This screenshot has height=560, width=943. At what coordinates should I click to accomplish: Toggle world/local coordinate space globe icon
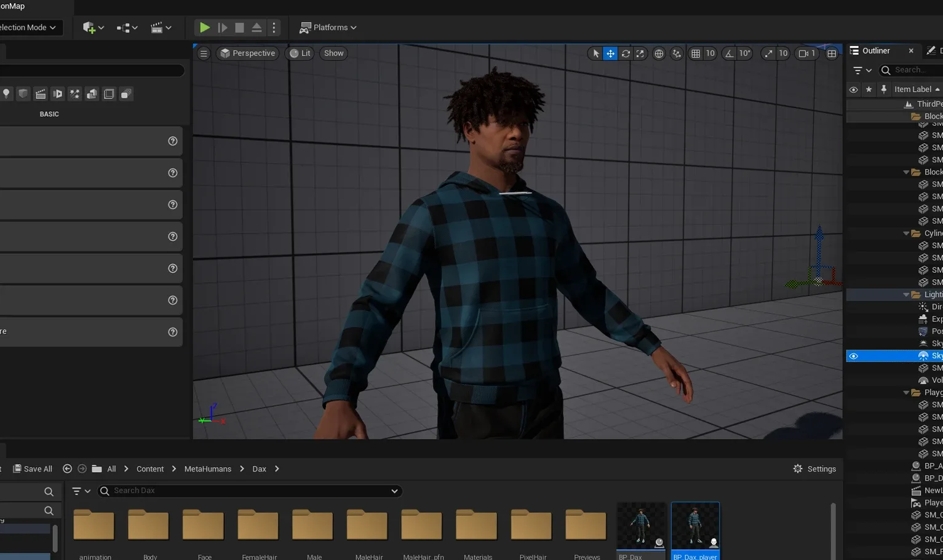click(x=659, y=53)
